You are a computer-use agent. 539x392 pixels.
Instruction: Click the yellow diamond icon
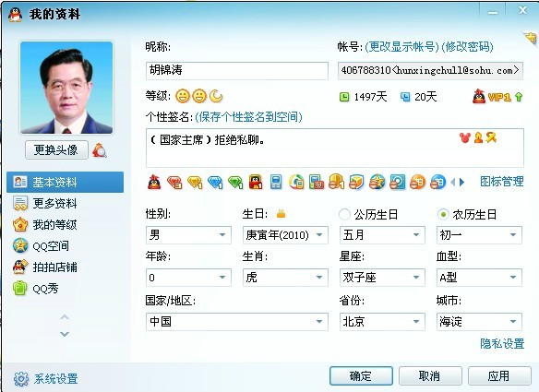tap(195, 183)
